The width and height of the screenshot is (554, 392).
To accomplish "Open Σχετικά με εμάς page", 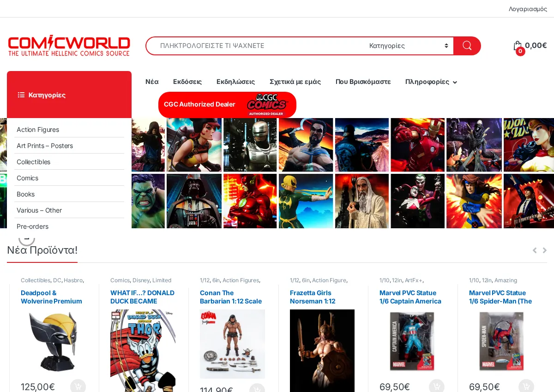I will tap(295, 82).
